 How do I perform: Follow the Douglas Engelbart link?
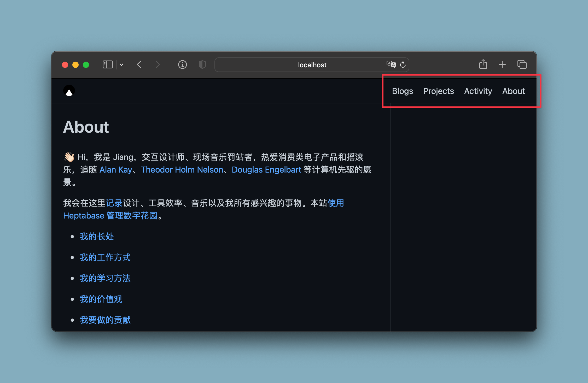[266, 170]
